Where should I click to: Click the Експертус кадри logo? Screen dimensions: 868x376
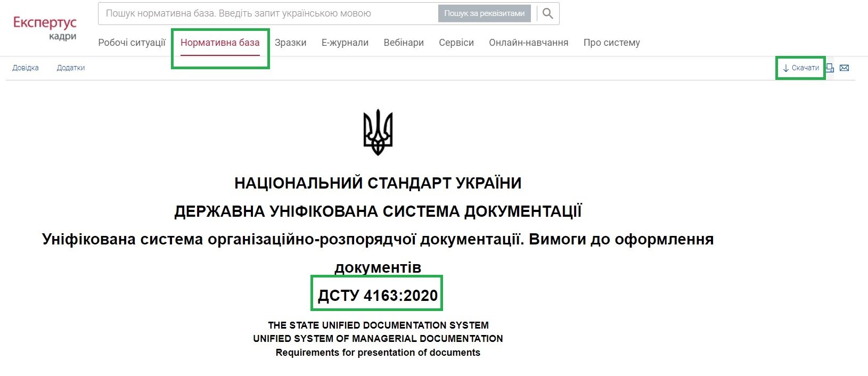click(45, 28)
